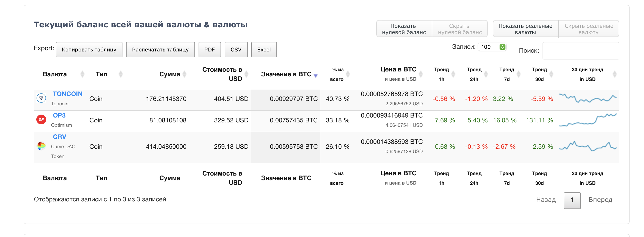Screen dimensions: 644x237
Task: Open the Записи 100 records dropdown
Action: 492,47
